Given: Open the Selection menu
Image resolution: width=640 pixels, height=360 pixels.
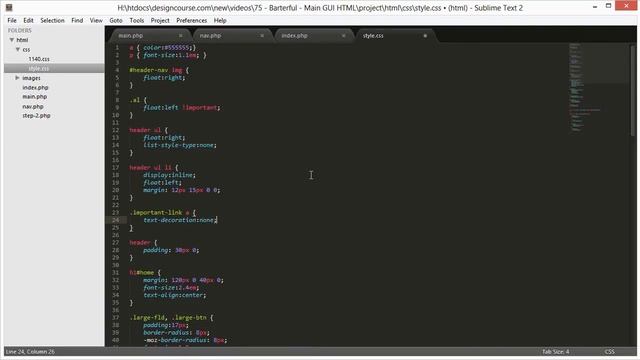Looking at the screenshot, I should [x=52, y=20].
